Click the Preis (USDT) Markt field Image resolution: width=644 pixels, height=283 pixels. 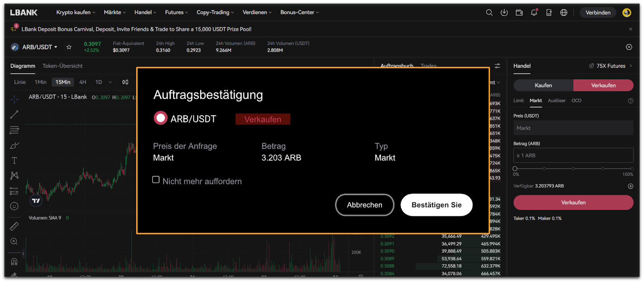[573, 128]
